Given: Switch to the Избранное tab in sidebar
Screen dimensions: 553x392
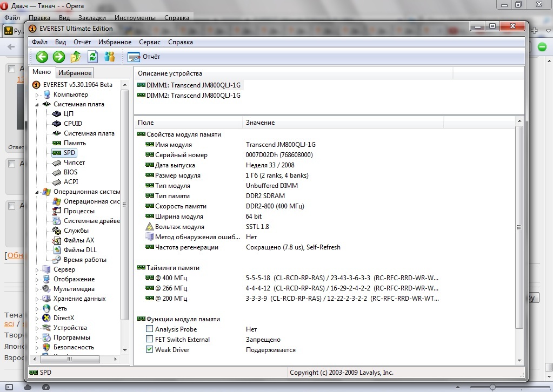Looking at the screenshot, I should 75,72.
